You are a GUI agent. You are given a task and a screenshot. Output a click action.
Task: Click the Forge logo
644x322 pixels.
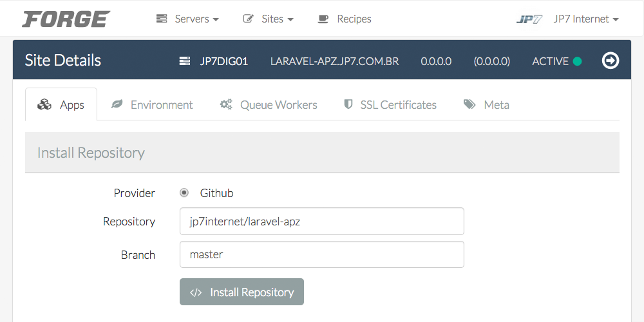(66, 19)
